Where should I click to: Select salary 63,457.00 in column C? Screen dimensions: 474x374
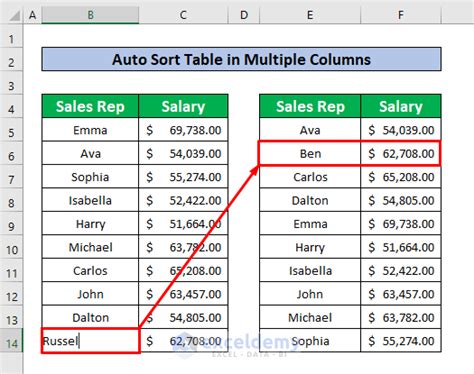click(183, 294)
